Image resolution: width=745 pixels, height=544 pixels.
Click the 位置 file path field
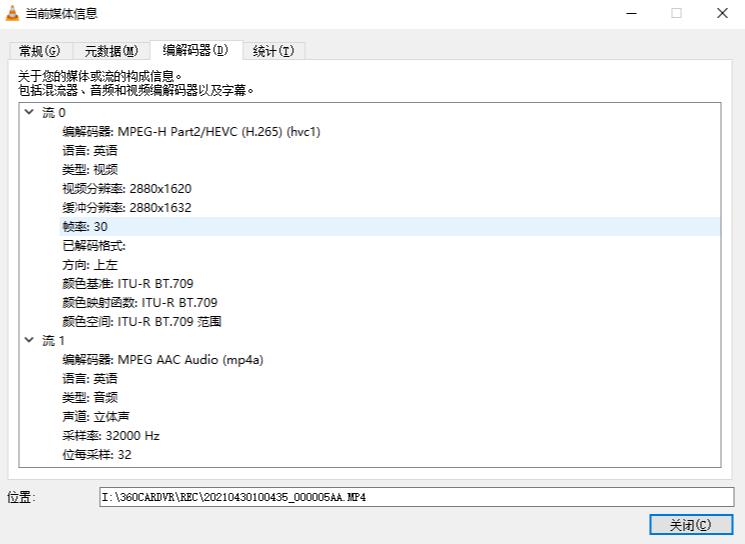pos(417,497)
